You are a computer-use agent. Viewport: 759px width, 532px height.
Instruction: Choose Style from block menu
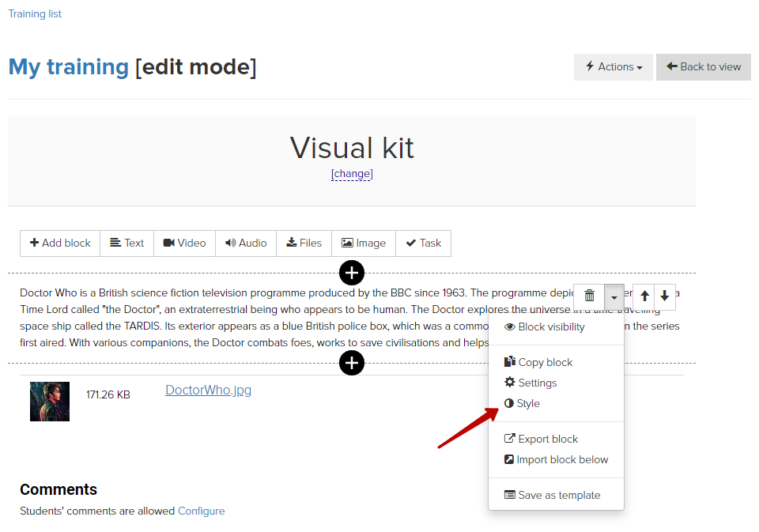(522, 404)
